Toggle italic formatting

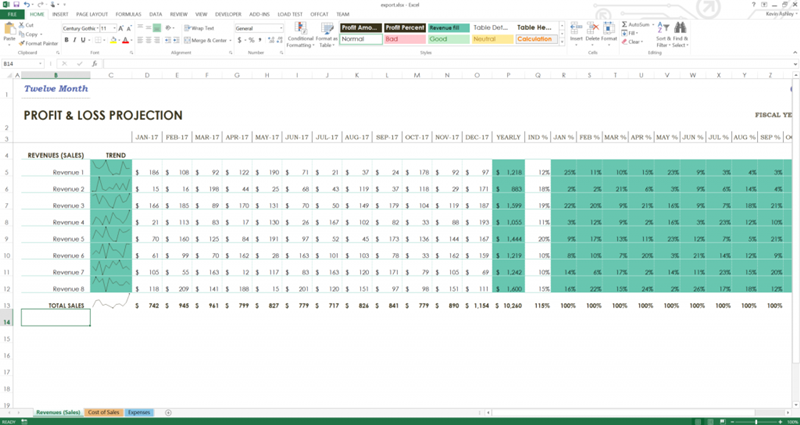(x=75, y=41)
